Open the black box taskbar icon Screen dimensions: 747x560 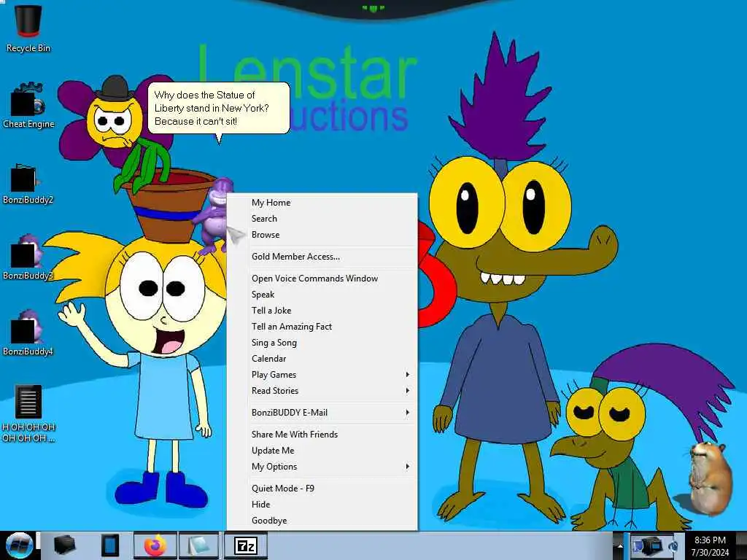(x=65, y=545)
